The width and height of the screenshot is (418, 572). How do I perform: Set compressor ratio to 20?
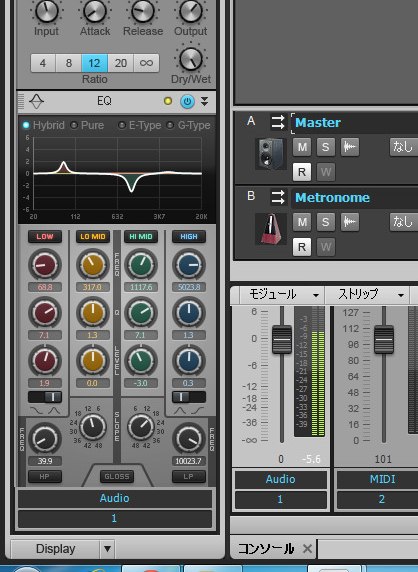(121, 63)
